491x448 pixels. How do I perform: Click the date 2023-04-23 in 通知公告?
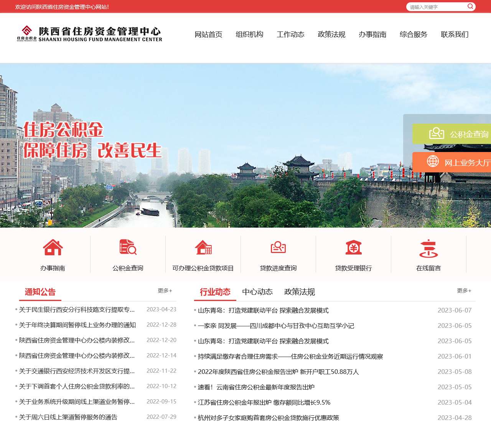click(161, 309)
